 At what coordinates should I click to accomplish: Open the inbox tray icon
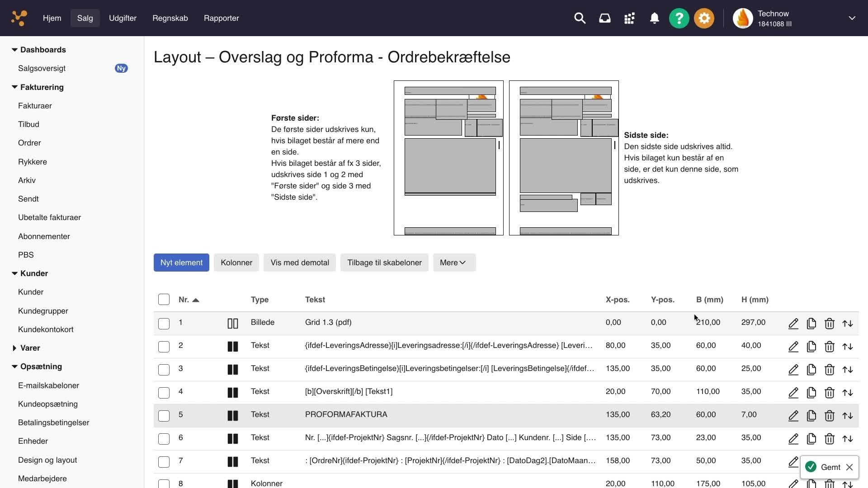click(604, 18)
